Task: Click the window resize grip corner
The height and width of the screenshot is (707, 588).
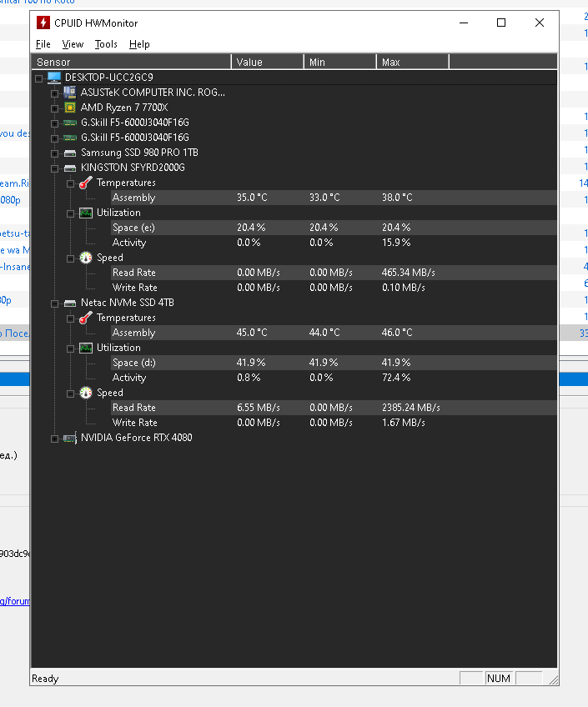Action: point(553,680)
